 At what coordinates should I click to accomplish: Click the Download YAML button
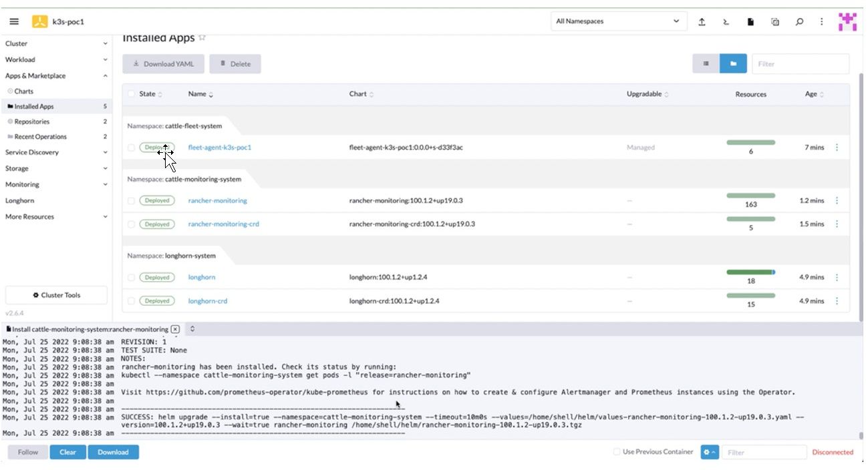coord(163,64)
